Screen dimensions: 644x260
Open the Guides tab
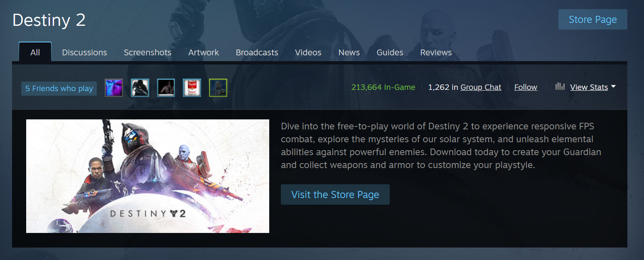[x=390, y=52]
